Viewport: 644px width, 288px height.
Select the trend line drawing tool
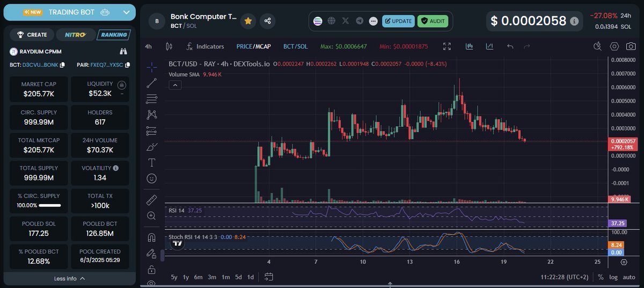(x=151, y=83)
